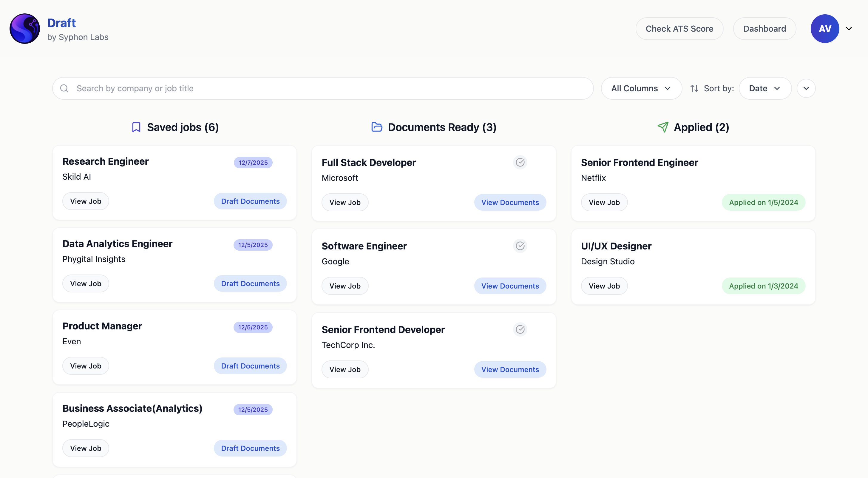Click the checkmark icon on Full Stack Developer card
Screen dimensions: 868x478
pyautogui.click(x=520, y=162)
